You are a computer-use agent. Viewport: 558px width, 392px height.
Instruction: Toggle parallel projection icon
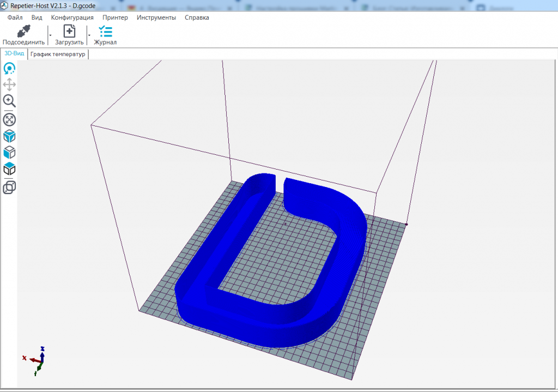[x=9, y=188]
